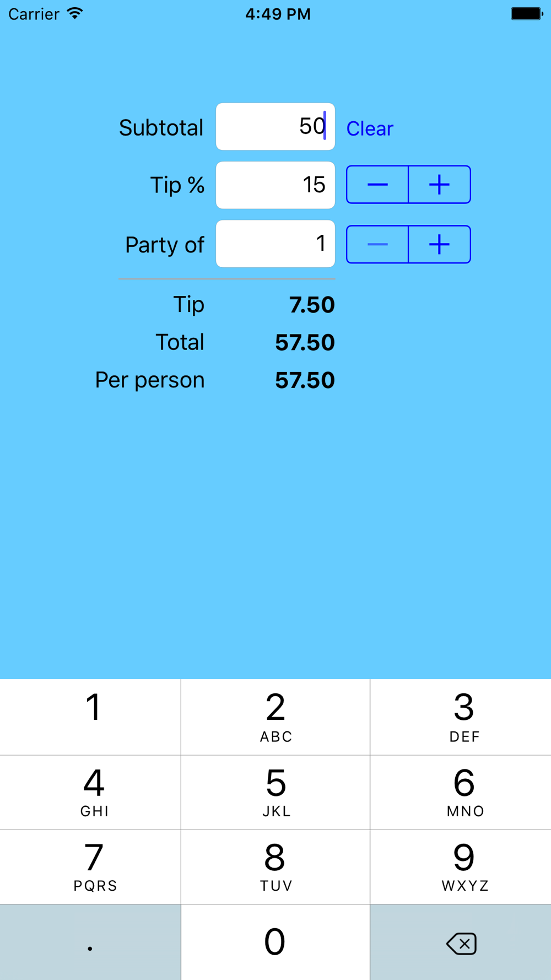Screen dimensions: 551x980
Task: Tap the decimal point key
Action: (90, 943)
